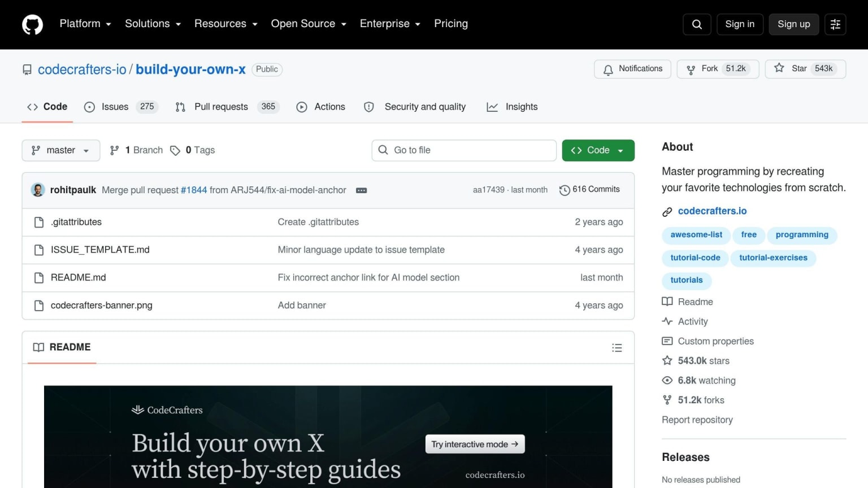Select the tutorials topic tag
The image size is (868, 488).
687,280
